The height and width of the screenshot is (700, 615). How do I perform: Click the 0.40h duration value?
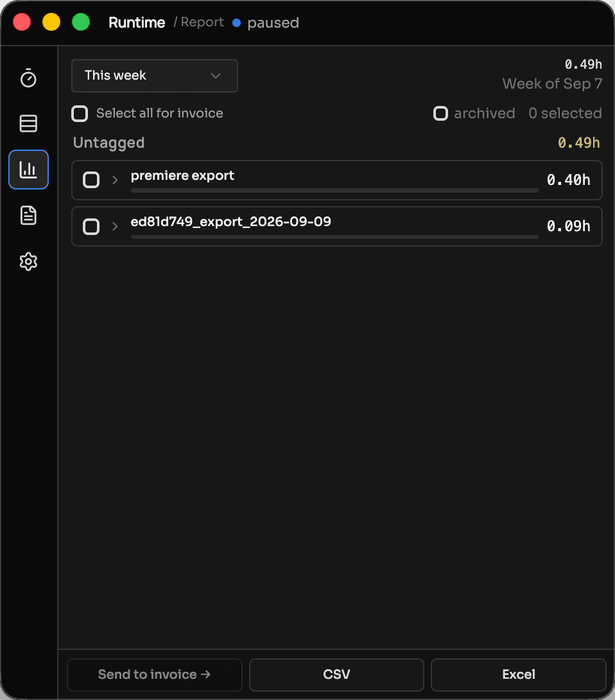point(569,180)
